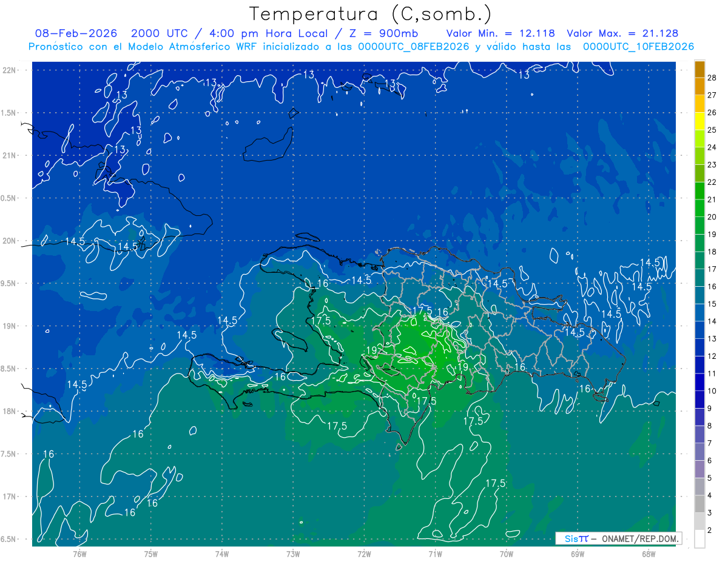Select the date text "08-Feb-2026"
The width and height of the screenshot is (728, 562).
(76, 33)
